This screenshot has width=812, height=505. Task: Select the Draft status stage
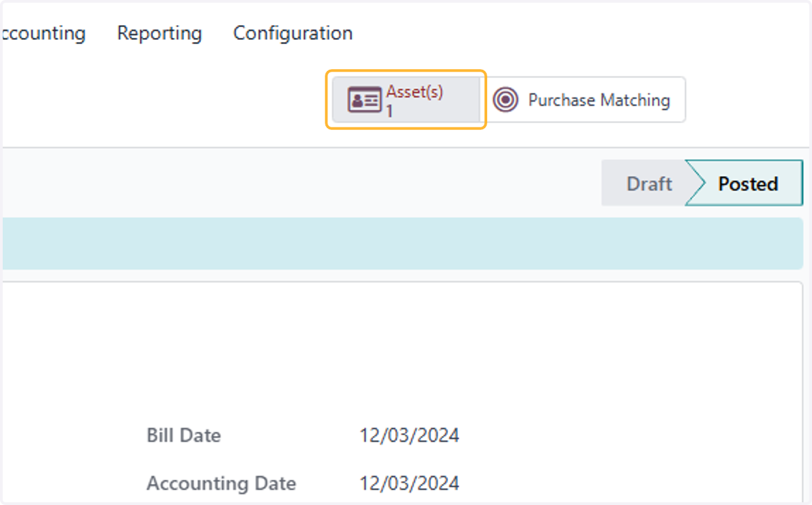[649, 183]
